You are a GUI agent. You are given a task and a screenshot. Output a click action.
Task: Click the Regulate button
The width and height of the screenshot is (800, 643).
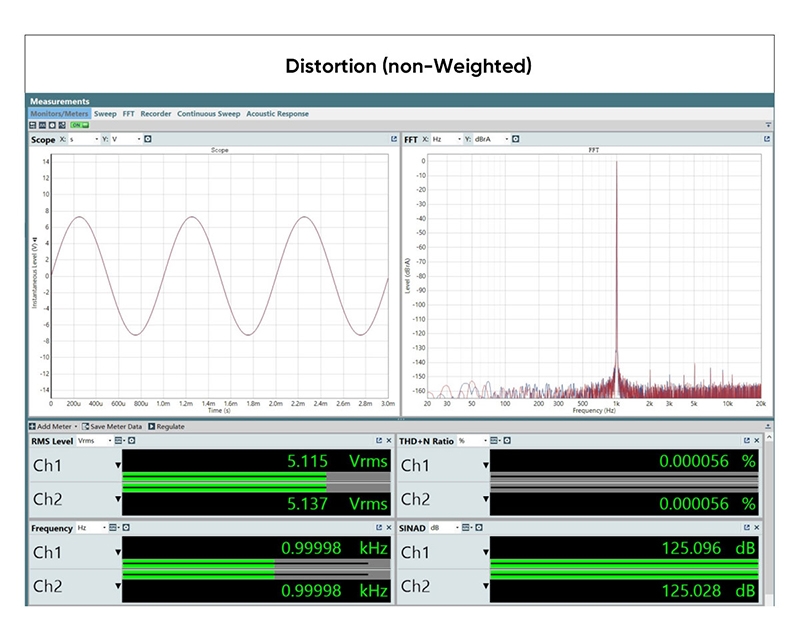coord(166,426)
